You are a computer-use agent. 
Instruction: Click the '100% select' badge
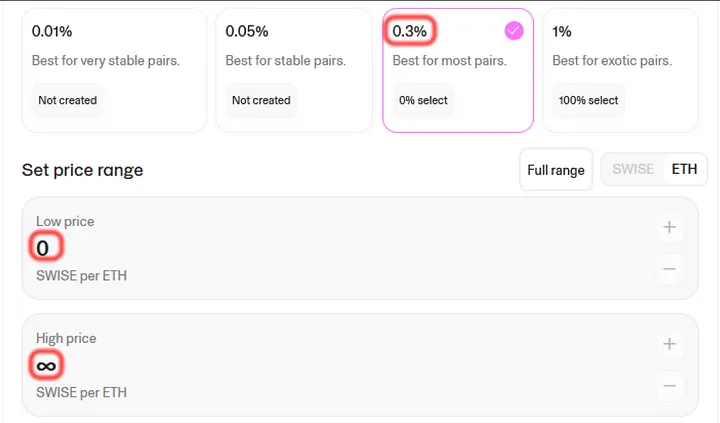(x=589, y=100)
